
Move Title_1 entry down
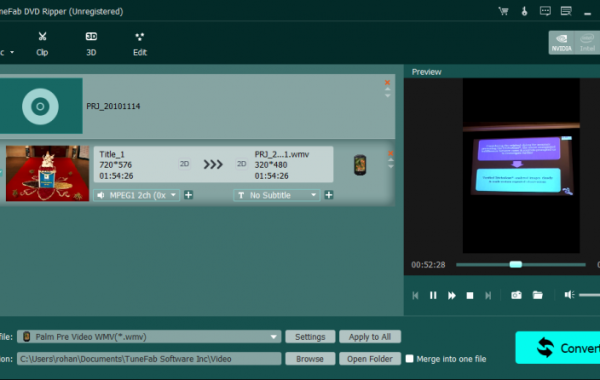[x=391, y=167]
